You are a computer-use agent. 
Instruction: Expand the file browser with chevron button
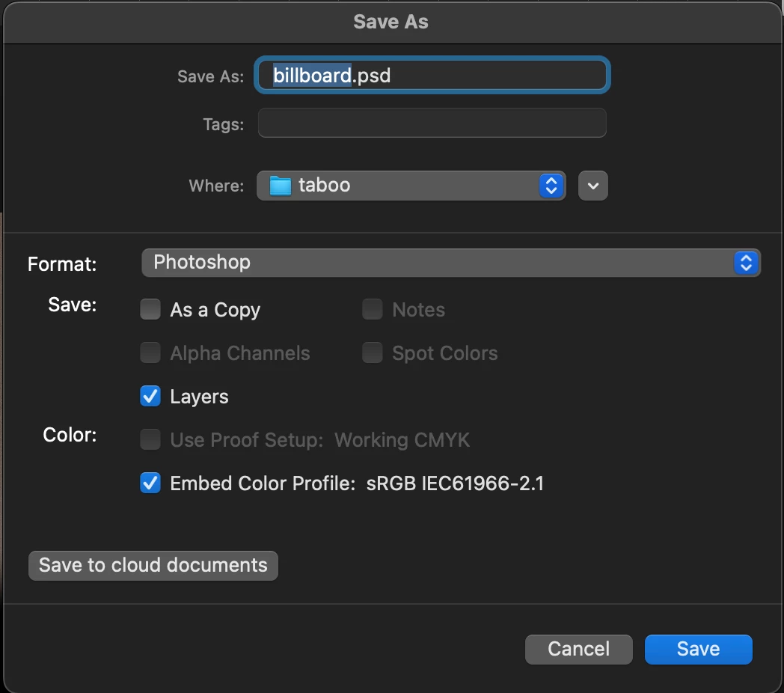tap(593, 186)
